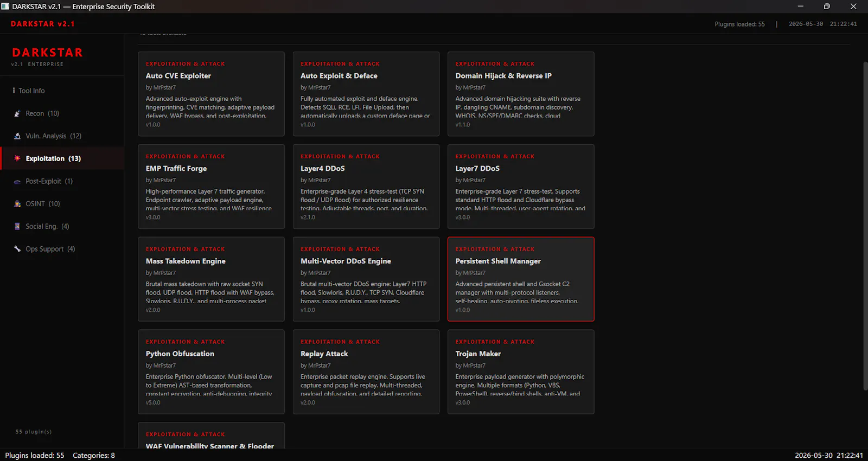Image resolution: width=868 pixels, height=461 pixels.
Task: Maximize the DARKSTAR window
Action: [x=827, y=7]
